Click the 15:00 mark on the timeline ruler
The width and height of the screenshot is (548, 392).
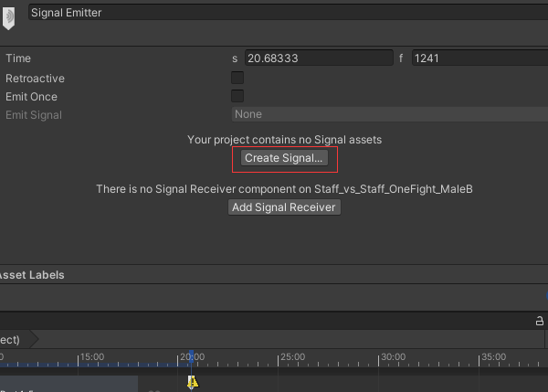coord(92,356)
